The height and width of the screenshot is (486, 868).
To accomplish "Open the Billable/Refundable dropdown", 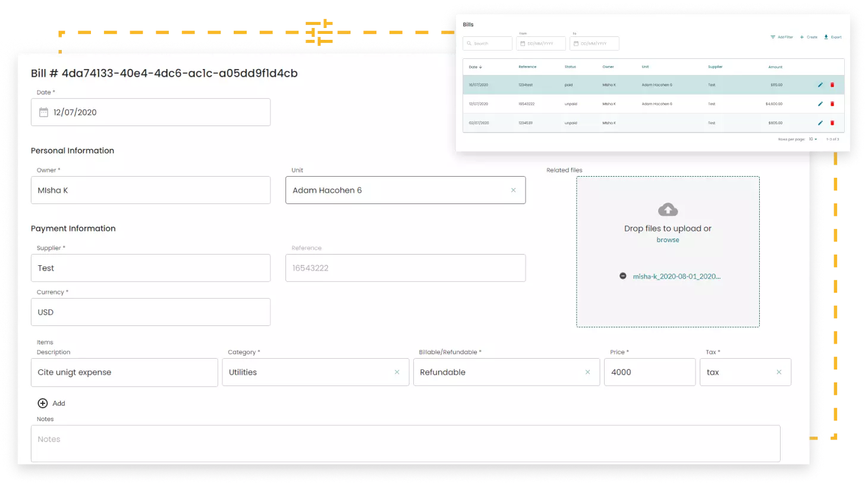I will click(x=496, y=372).
